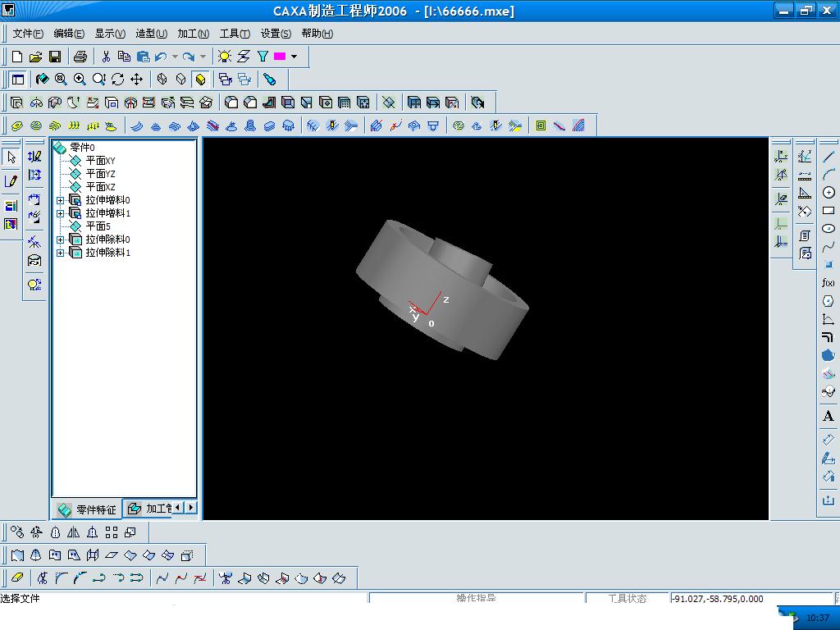Switch to the 加工管理 tab
The height and width of the screenshot is (630, 840).
(x=149, y=509)
